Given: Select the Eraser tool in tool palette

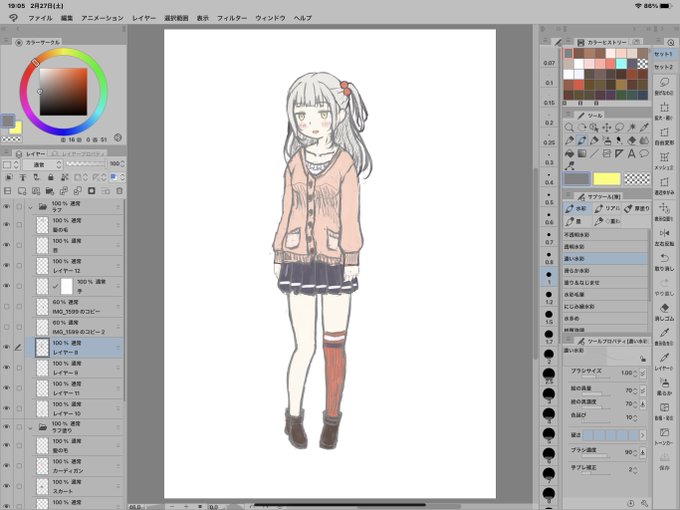Looking at the screenshot, I should 632,141.
